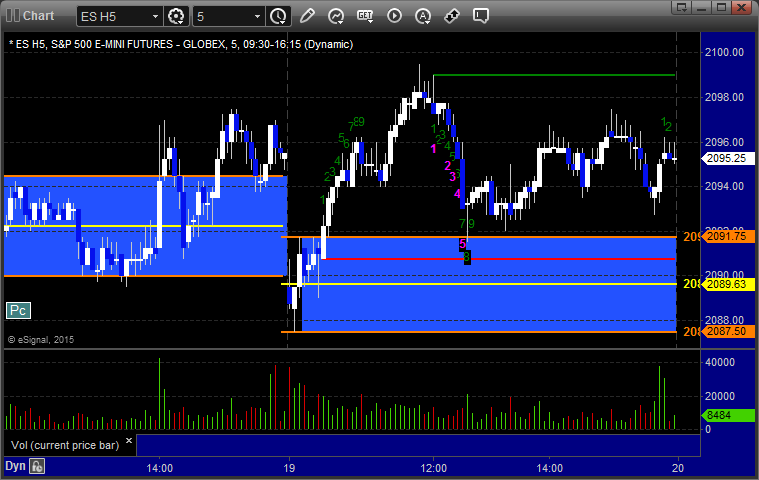759x480 pixels.
Task: Close the Vol current price bar tab
Action: [x=129, y=440]
